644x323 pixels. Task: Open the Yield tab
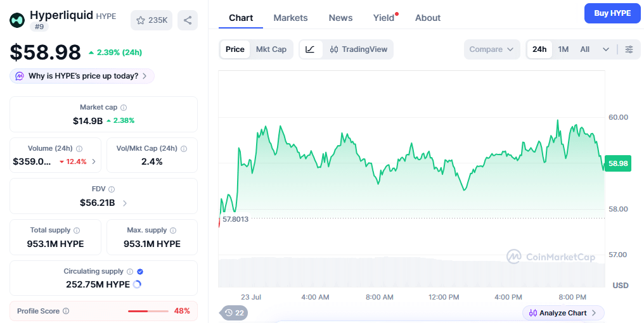pos(384,18)
